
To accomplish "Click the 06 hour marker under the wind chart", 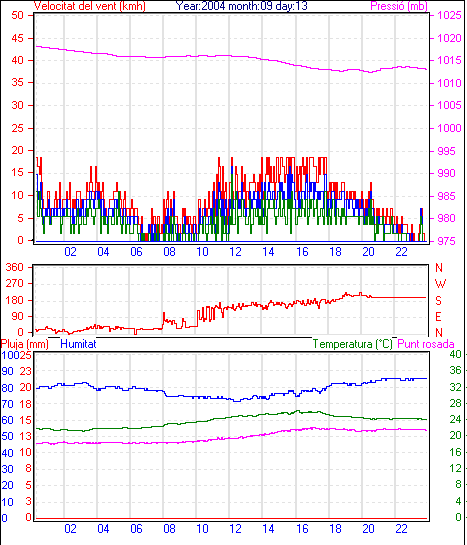I will (x=136, y=251).
